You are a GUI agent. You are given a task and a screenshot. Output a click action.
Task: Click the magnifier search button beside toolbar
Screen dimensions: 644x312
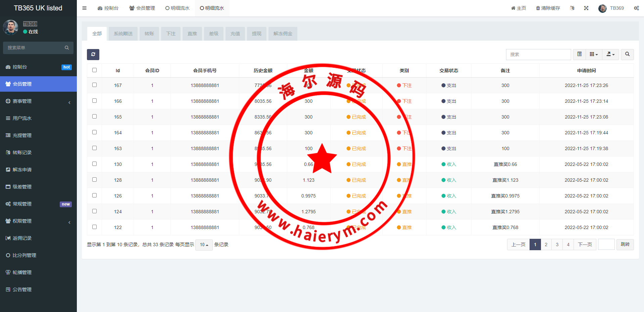(627, 54)
